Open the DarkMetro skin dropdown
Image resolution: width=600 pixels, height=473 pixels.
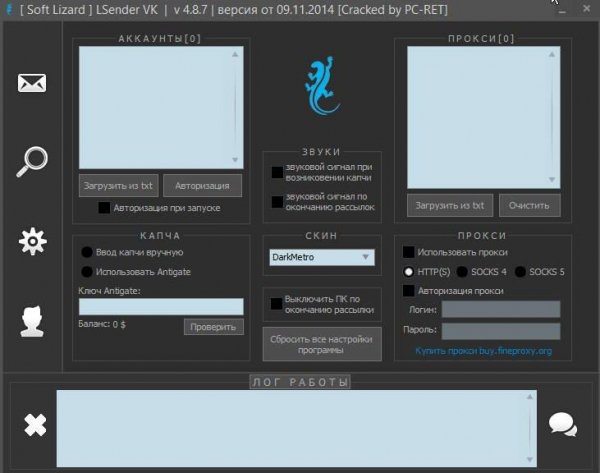[322, 257]
